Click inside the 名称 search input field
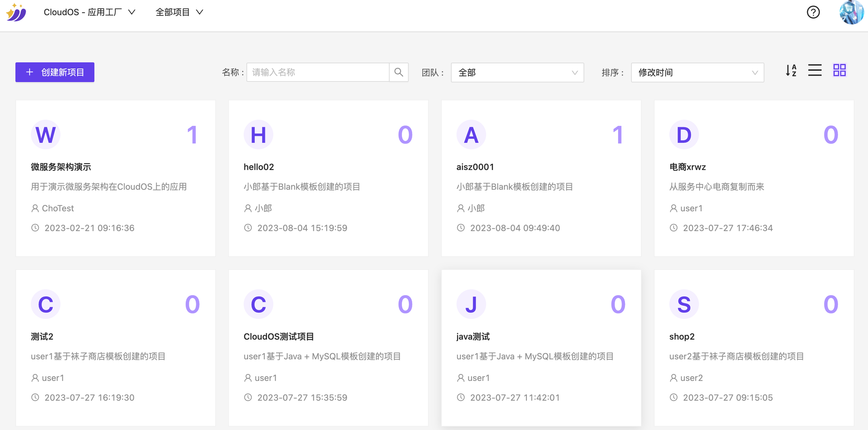 tap(317, 72)
